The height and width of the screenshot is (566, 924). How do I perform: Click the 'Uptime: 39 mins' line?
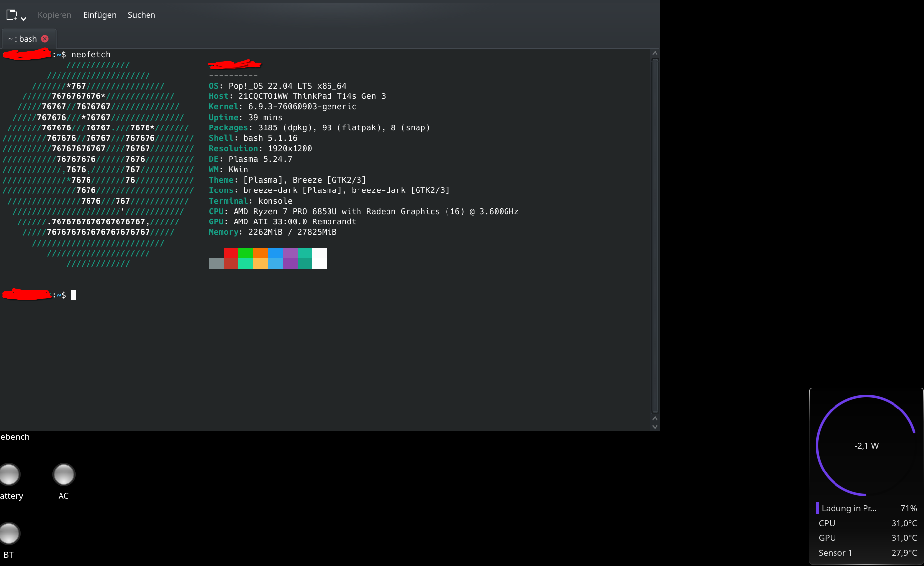[x=245, y=117]
